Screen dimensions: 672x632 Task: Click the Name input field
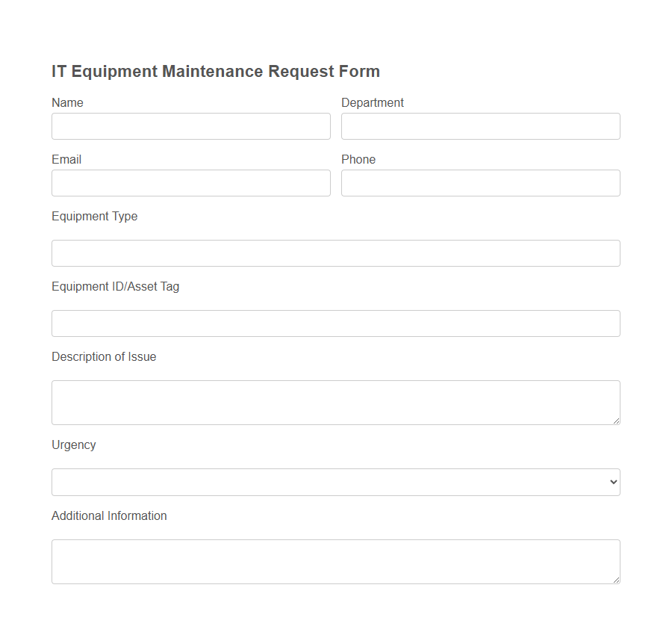pos(190,126)
